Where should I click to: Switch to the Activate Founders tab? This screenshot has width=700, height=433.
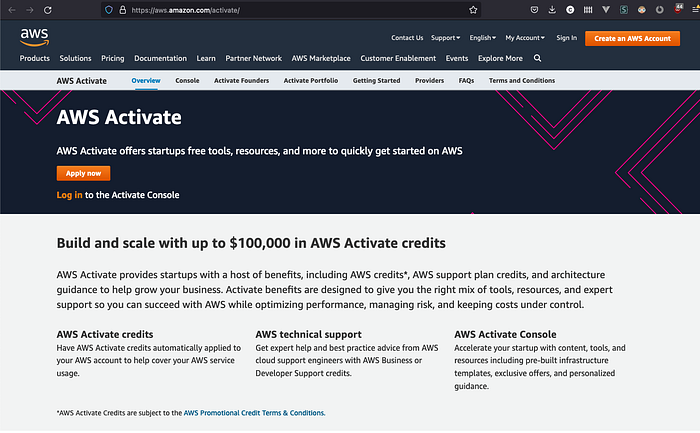point(242,81)
